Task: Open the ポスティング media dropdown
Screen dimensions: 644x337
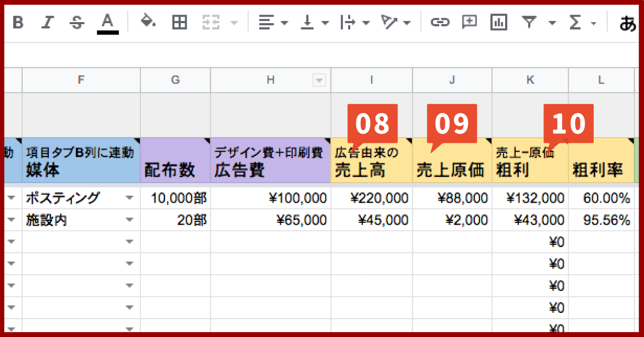Action: tap(129, 199)
